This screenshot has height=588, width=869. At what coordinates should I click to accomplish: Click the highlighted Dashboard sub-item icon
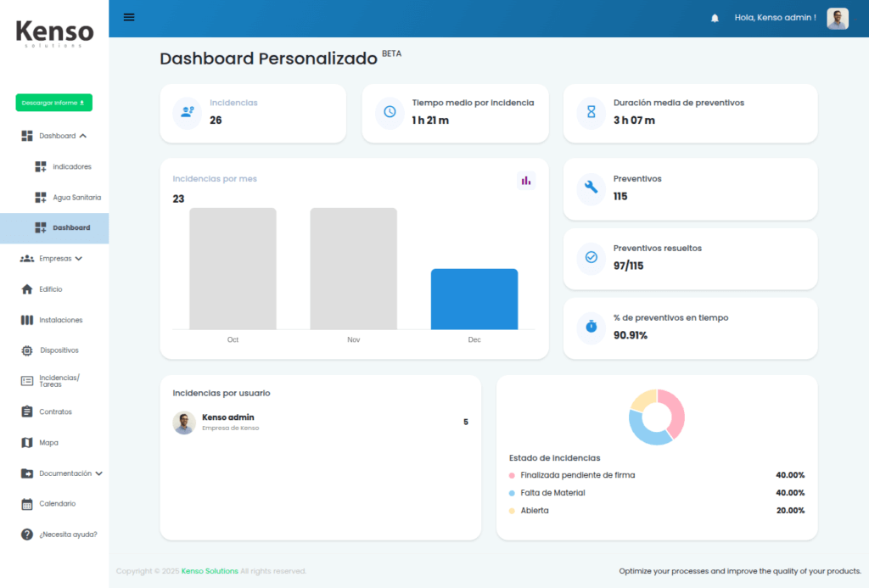click(41, 227)
